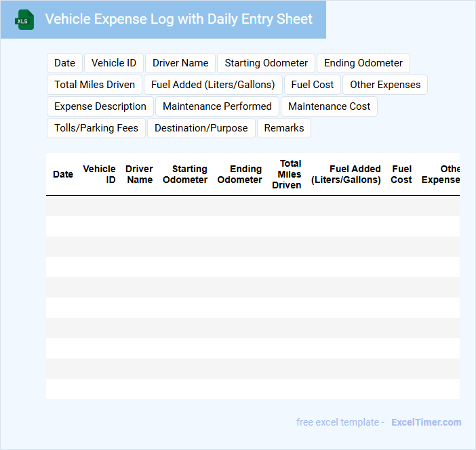
Task: Select the Destination/Purpose tag
Action: pos(201,128)
